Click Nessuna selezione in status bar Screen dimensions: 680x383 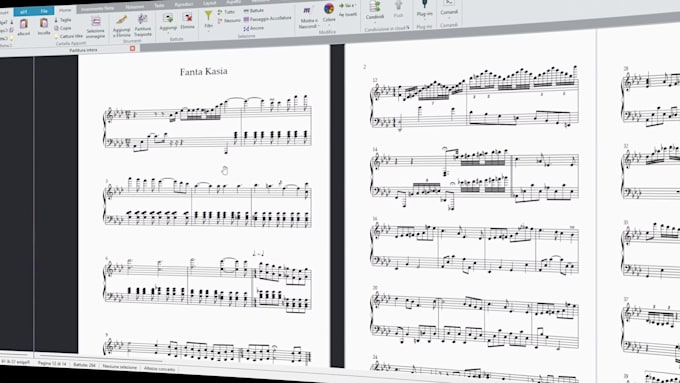(120, 367)
